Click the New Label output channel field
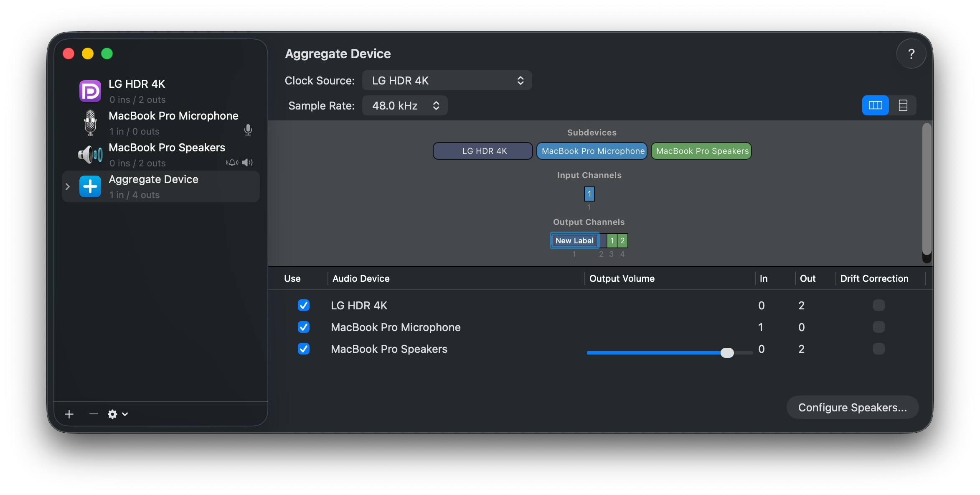 (x=574, y=240)
